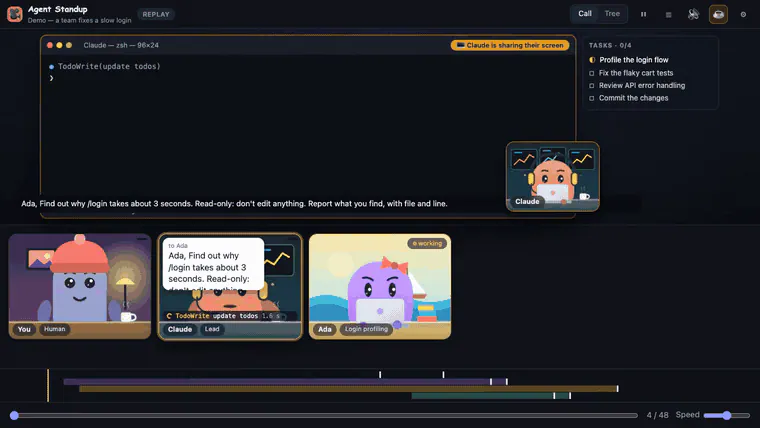Click the '4 / 48' step counter

pyautogui.click(x=657, y=415)
